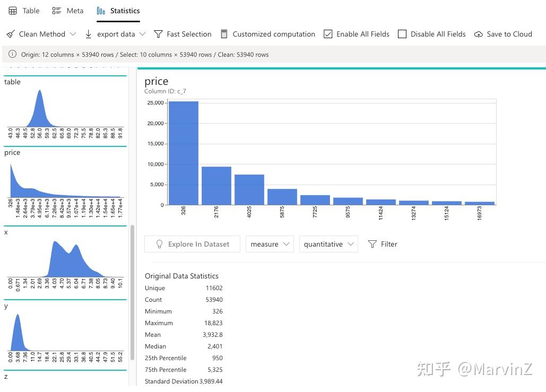Toggle the Enable All Fields checkbox

point(328,34)
